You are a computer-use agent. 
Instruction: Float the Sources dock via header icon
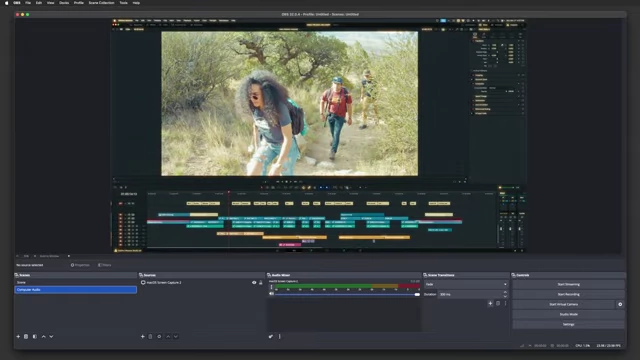click(141, 275)
